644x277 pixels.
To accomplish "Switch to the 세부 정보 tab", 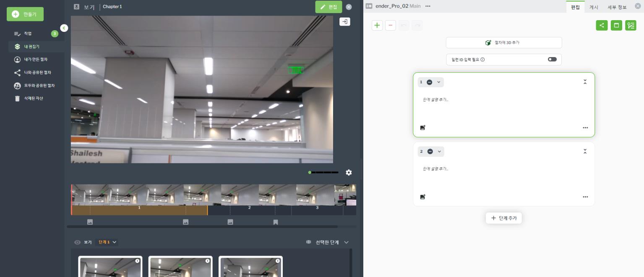I will click(617, 7).
